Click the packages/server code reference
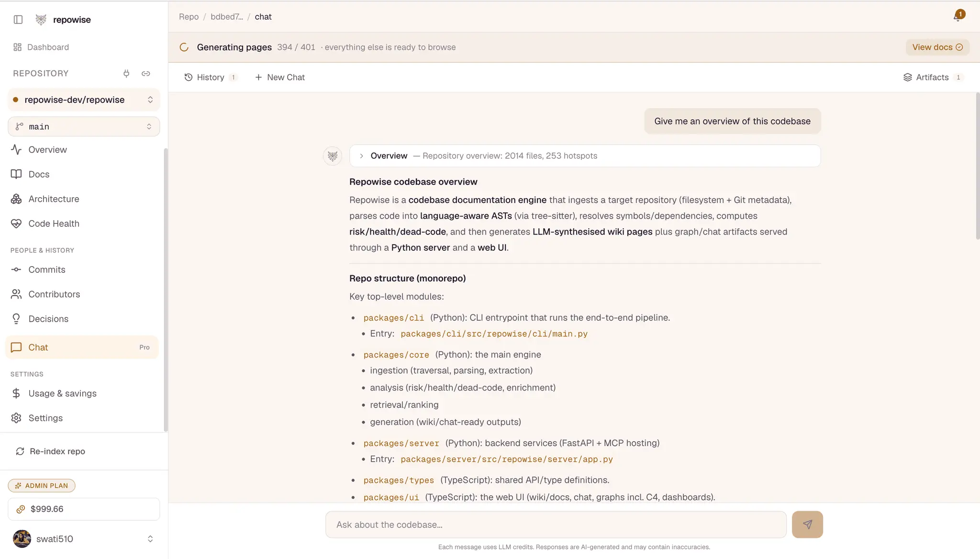The height and width of the screenshot is (559, 980). tap(401, 443)
